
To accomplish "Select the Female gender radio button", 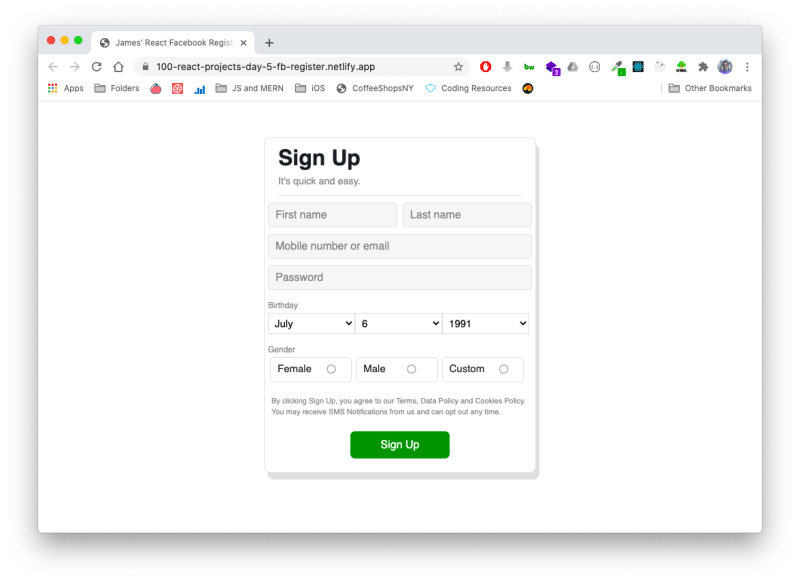I will tap(331, 369).
